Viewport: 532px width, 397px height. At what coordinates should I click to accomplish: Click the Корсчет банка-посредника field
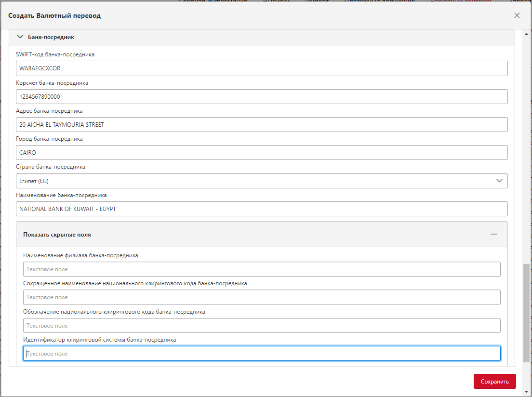262,97
